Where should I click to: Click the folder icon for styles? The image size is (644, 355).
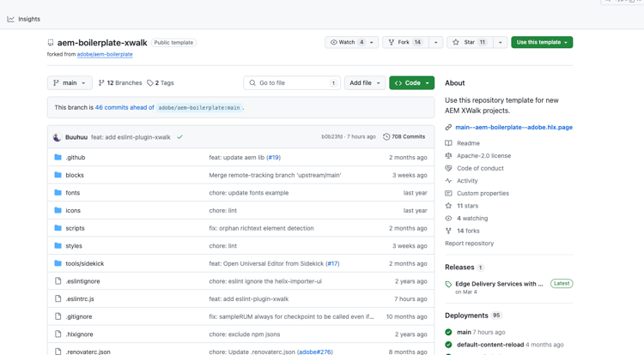(58, 246)
